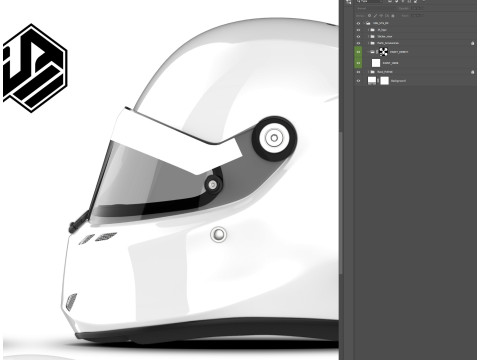Toggle the eye of the first nested subgroup
The width and height of the screenshot is (480, 360).
[x=358, y=30]
